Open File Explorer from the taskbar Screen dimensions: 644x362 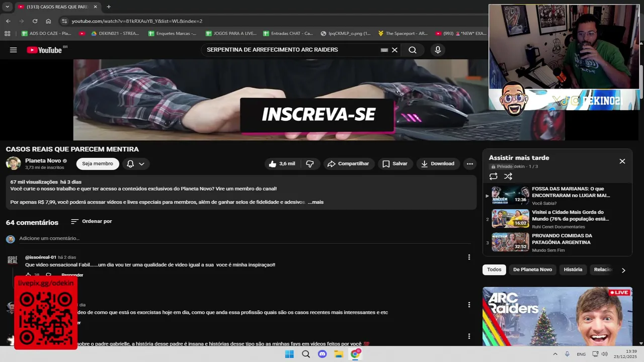tap(339, 354)
